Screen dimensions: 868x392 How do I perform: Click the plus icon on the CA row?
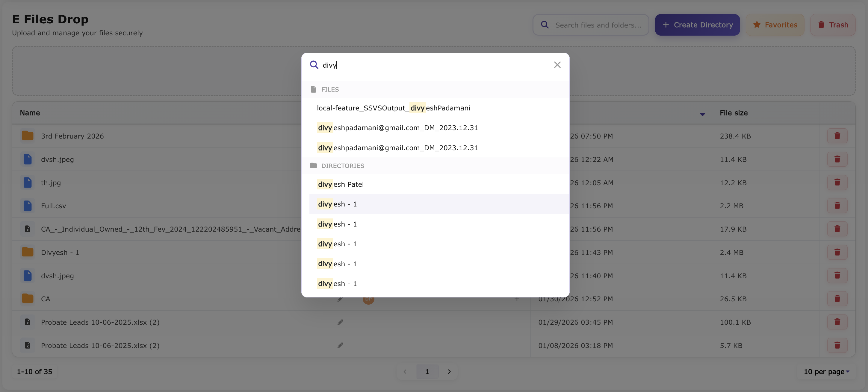pyautogui.click(x=517, y=299)
